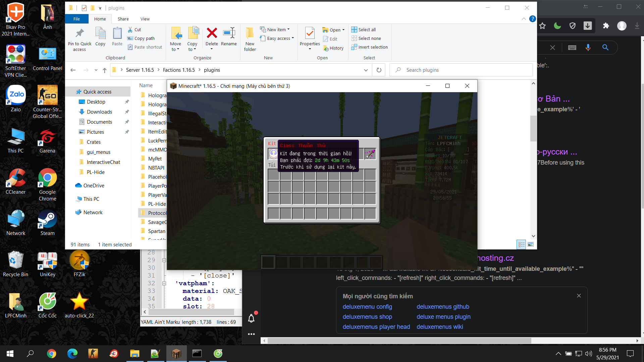Open the View ribbon tab
Image resolution: width=644 pixels, height=362 pixels.
[145, 19]
